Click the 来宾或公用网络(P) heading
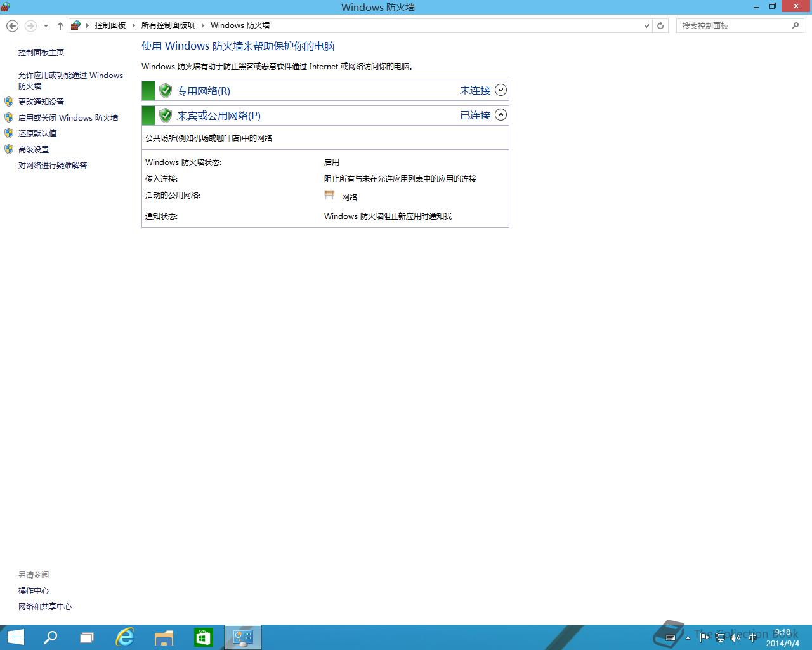 (x=219, y=116)
